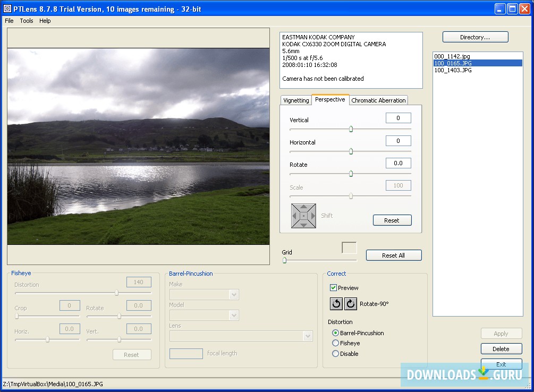This screenshot has height=392, width=534.
Task: Click the perspective Rotate slider handle
Action: pos(351,174)
